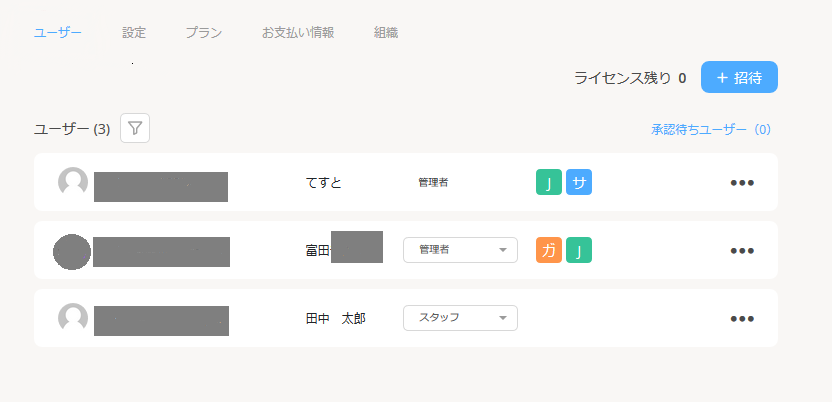Image resolution: width=832 pixels, height=402 pixels.
Task: Click the ＋招待 invite button
Action: (x=739, y=78)
